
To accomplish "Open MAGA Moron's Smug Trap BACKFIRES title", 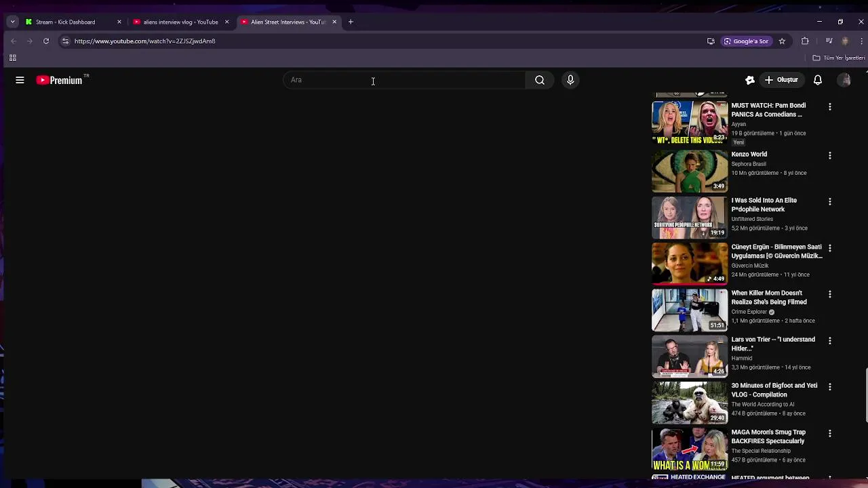I will click(768, 436).
